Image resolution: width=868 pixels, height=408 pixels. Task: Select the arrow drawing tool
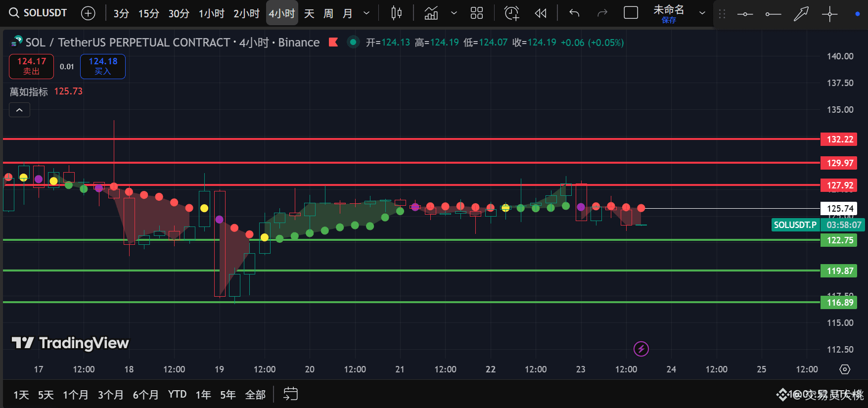tap(801, 14)
